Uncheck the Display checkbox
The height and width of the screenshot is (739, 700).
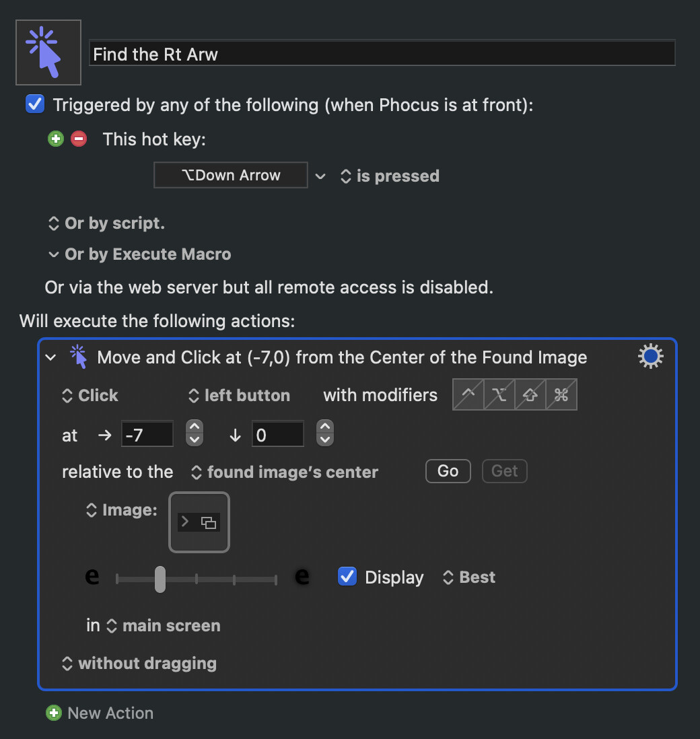347,576
